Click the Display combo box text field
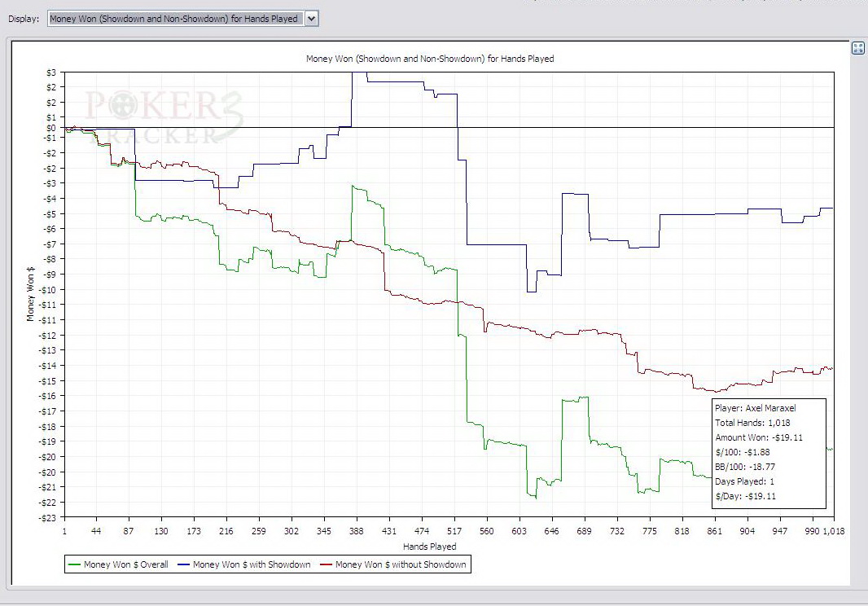The height and width of the screenshot is (606, 868). [175, 18]
